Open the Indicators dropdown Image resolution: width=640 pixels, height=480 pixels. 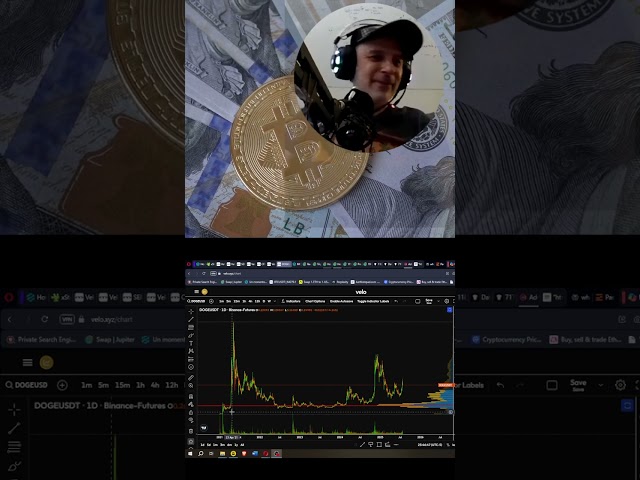point(291,300)
